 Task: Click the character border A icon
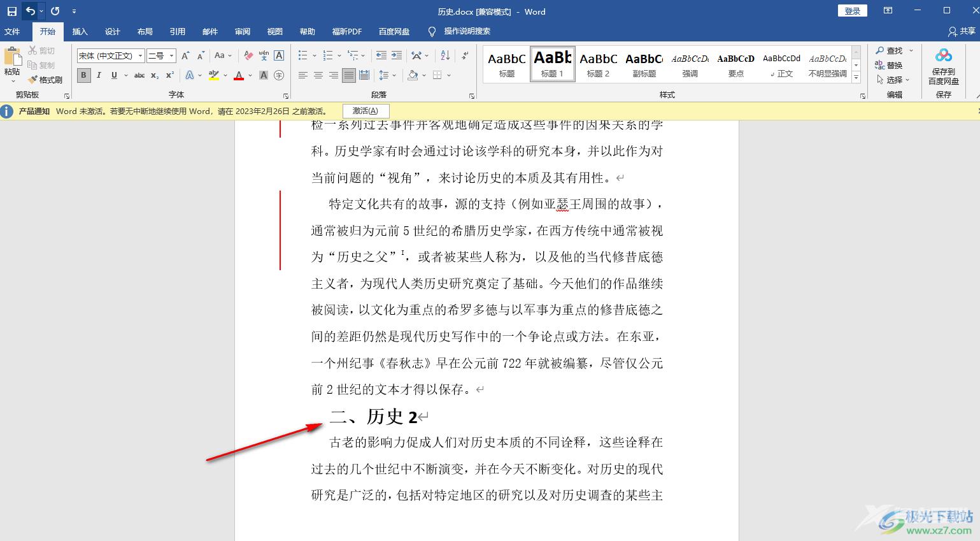pyautogui.click(x=279, y=56)
